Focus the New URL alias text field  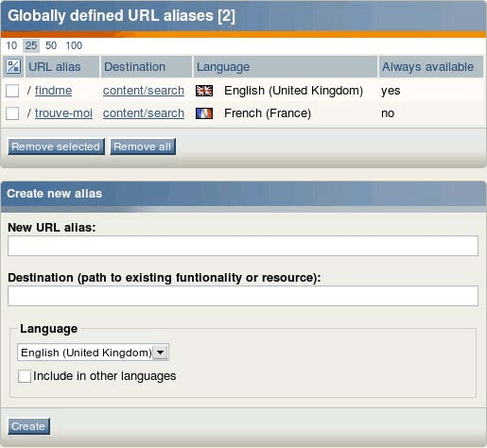(243, 246)
